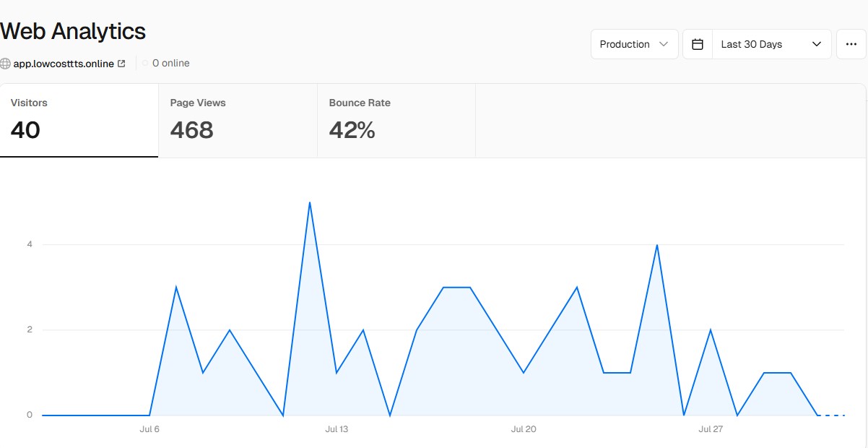Click the external link icon after domain

(x=121, y=64)
